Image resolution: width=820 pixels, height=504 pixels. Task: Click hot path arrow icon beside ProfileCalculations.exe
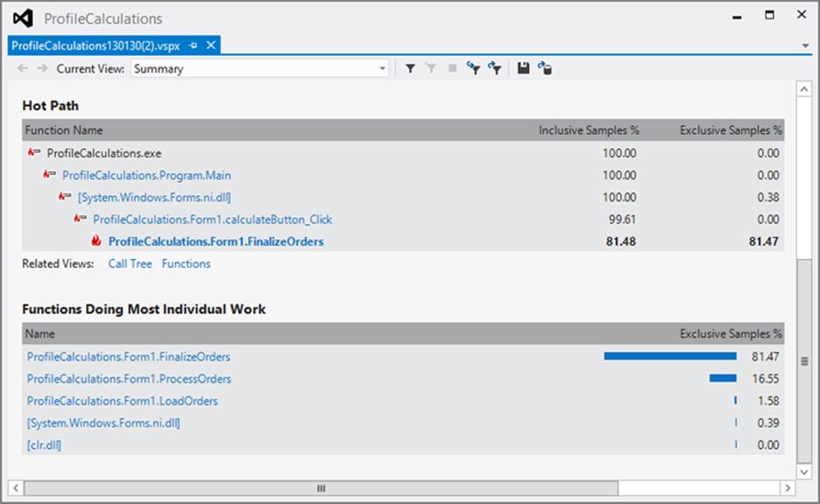(34, 152)
